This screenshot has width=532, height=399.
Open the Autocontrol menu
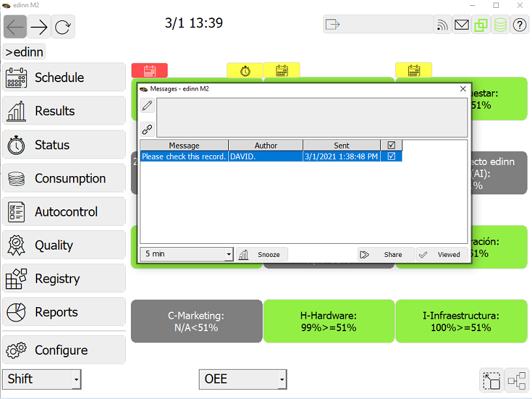point(64,212)
